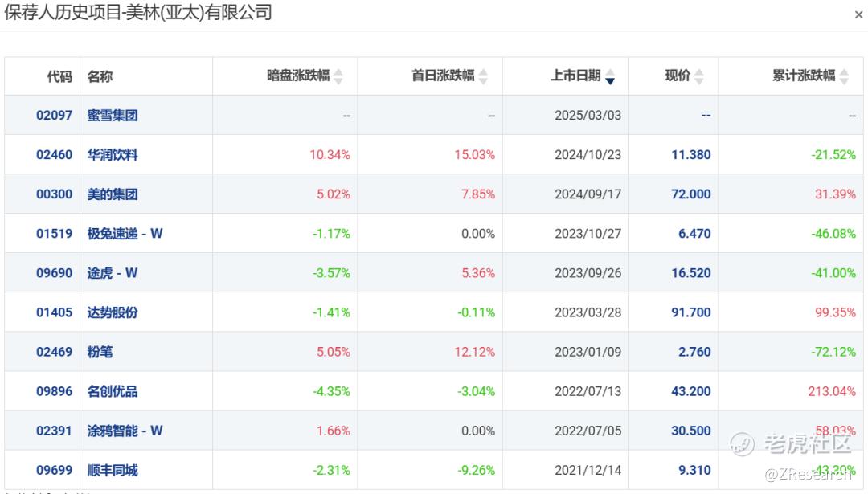The image size is (868, 494).
Task: Open 涂鸦智能 - W stock link
Action: tap(125, 431)
